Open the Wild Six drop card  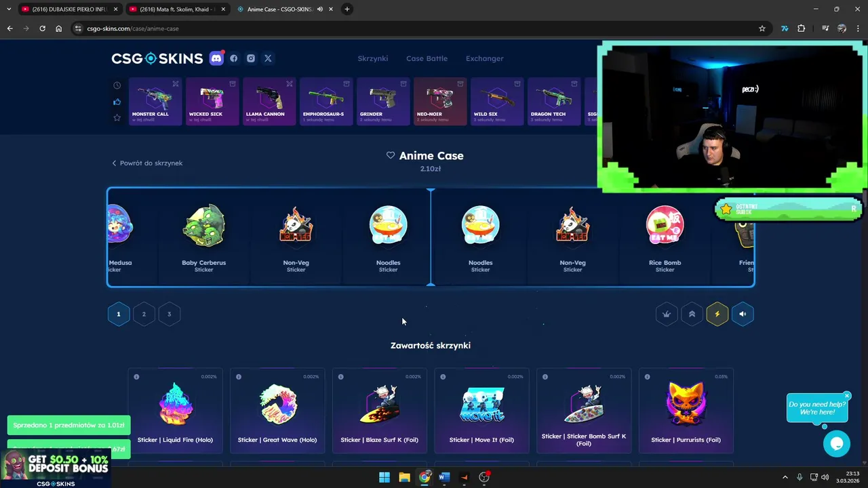pyautogui.click(x=497, y=102)
